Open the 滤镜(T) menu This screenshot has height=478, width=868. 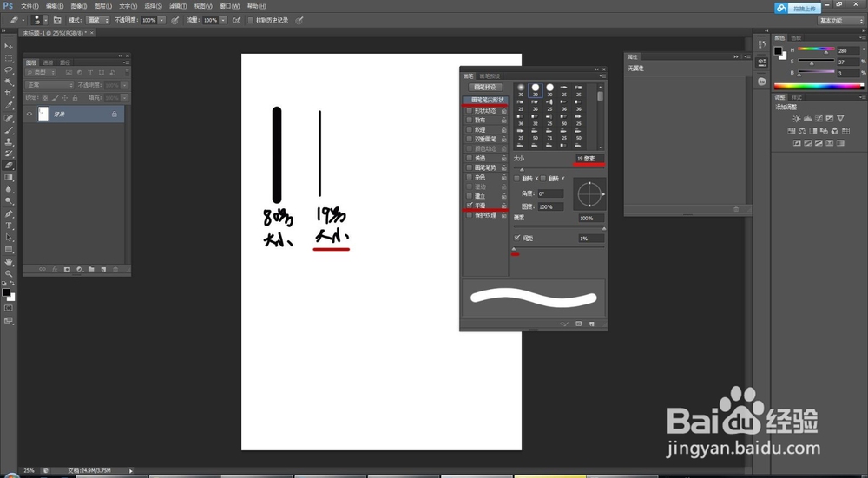pyautogui.click(x=178, y=6)
